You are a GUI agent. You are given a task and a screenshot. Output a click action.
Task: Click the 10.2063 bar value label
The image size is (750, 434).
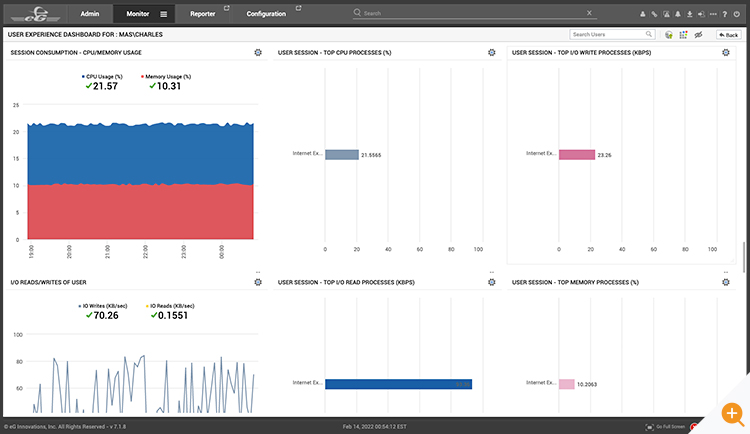[x=587, y=384]
